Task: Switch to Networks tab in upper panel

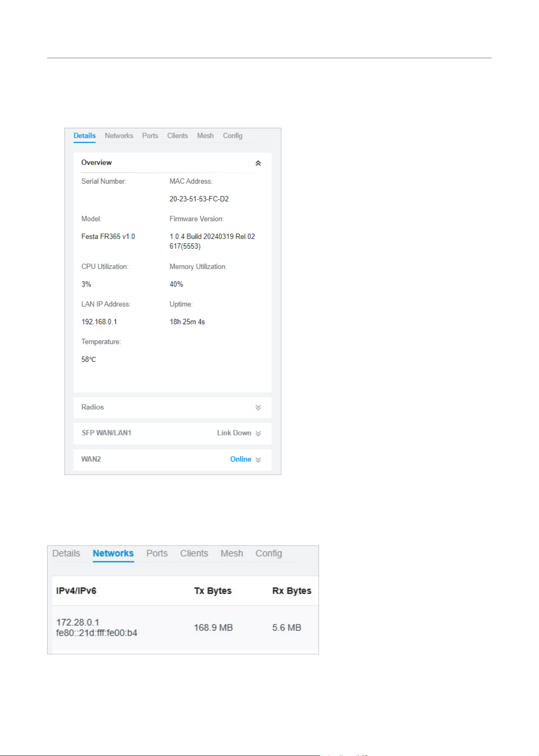Action: pyautogui.click(x=119, y=136)
